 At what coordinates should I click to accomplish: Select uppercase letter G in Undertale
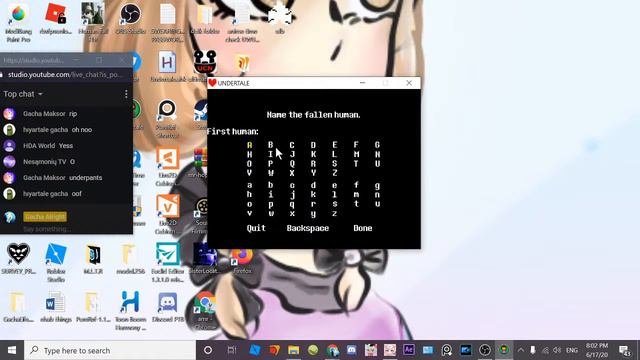click(x=378, y=145)
